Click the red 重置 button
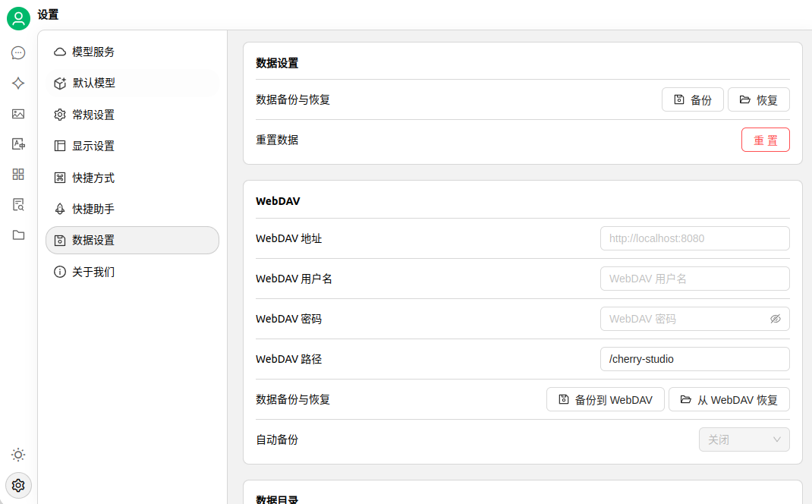Screen dimensions: 812x504 coord(765,140)
